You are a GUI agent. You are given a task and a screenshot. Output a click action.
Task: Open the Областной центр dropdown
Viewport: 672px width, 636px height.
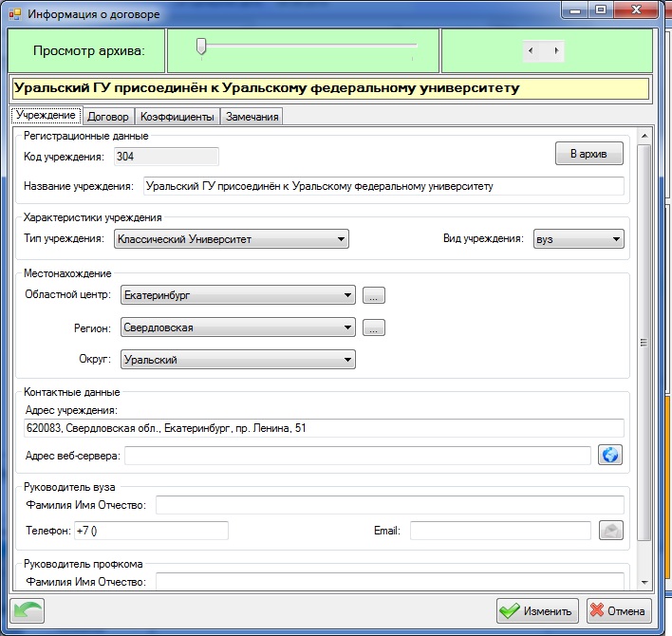click(238, 295)
